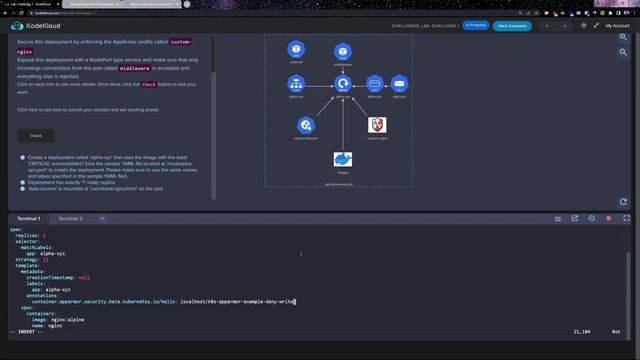Click the 'replicas: 1' line in terminal
Image resolution: width=640 pixels, height=360 pixels.
pyautogui.click(x=31, y=236)
